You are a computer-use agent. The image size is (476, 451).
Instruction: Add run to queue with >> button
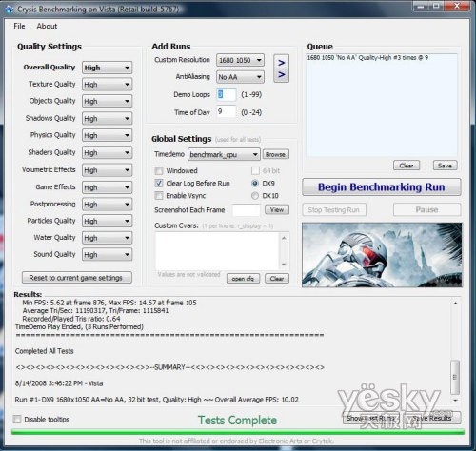pyautogui.click(x=281, y=69)
